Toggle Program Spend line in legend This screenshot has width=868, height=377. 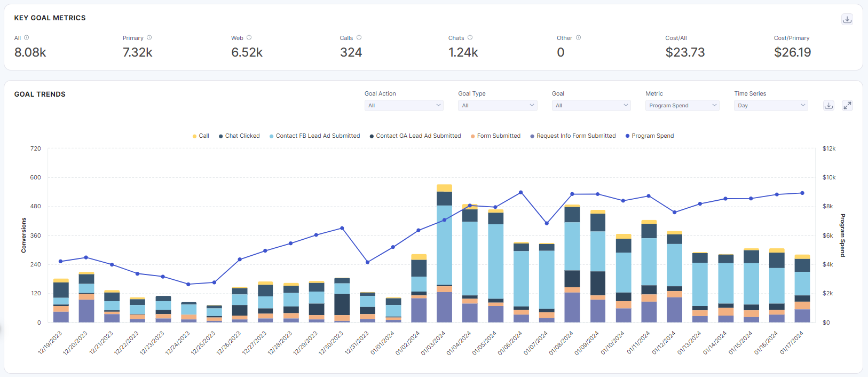tap(650, 136)
